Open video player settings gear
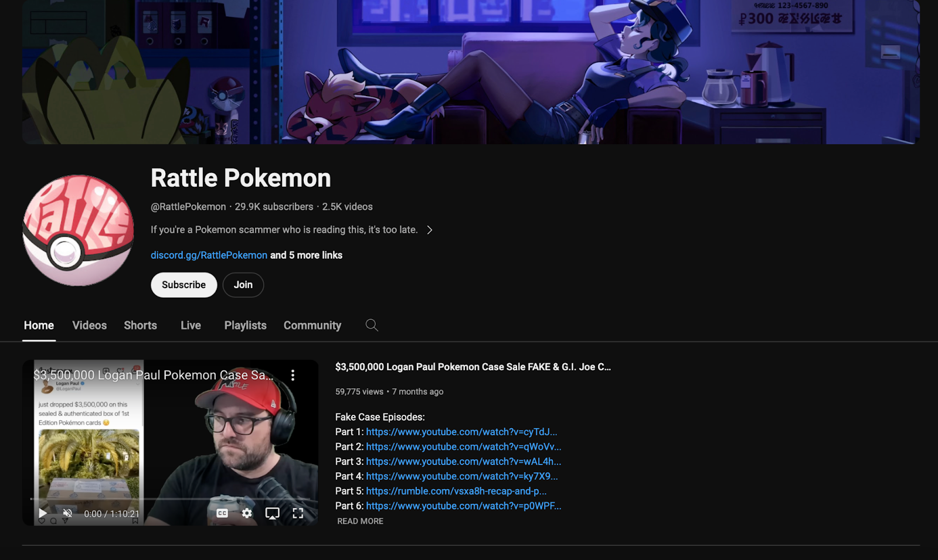Image resolution: width=938 pixels, height=560 pixels. [x=247, y=513]
